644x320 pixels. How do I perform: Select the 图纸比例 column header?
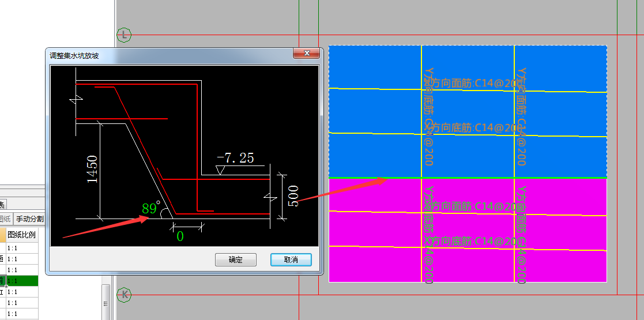click(x=22, y=235)
